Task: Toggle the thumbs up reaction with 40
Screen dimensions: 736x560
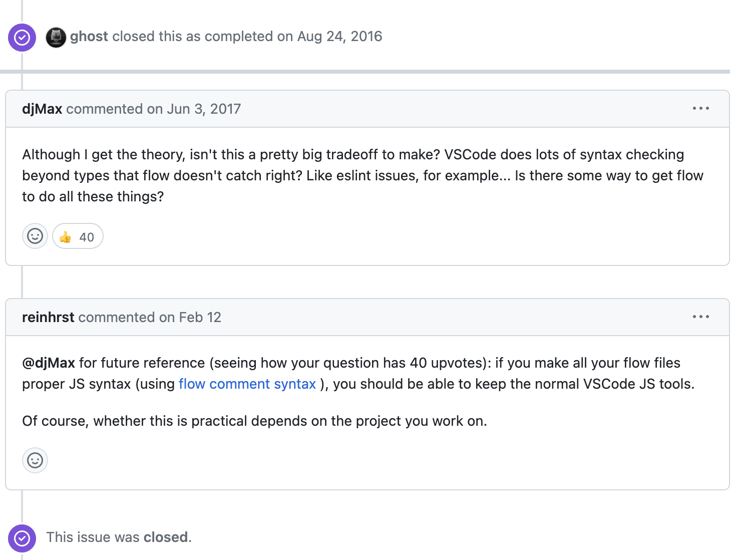Action: pyautogui.click(x=78, y=236)
